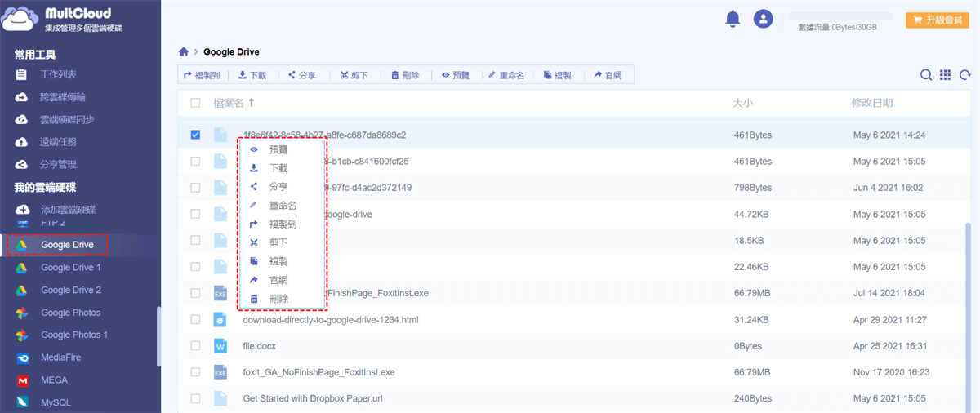Click the 預覽 toolbar button
Screen dimensions: 980x413
456,75
